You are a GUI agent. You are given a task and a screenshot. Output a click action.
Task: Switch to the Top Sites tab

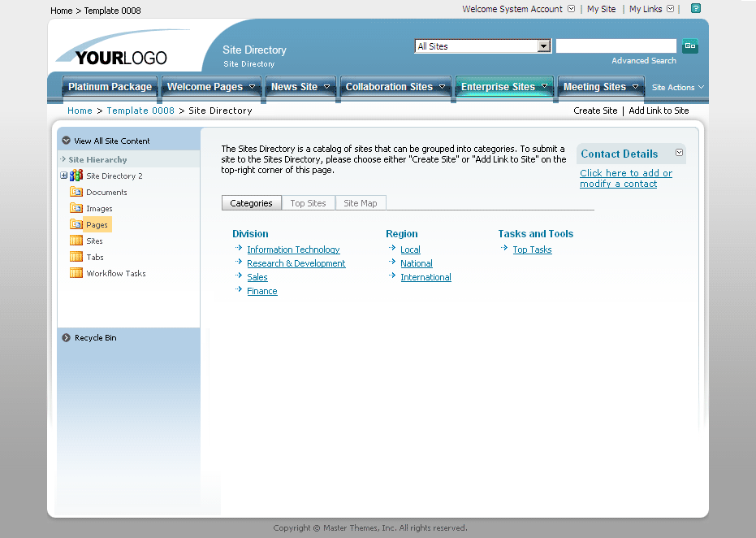coord(308,202)
